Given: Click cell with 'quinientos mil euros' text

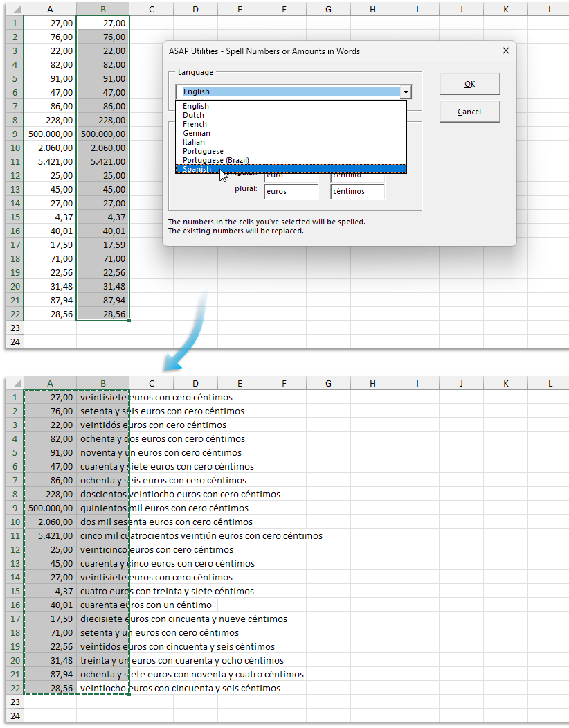Looking at the screenshot, I should (102, 508).
